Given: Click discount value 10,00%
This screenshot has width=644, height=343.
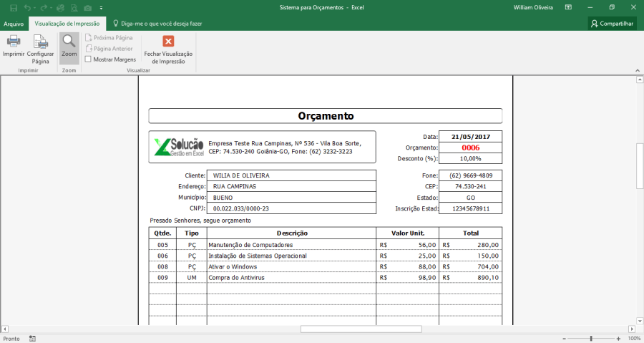Looking at the screenshot, I should 471,158.
